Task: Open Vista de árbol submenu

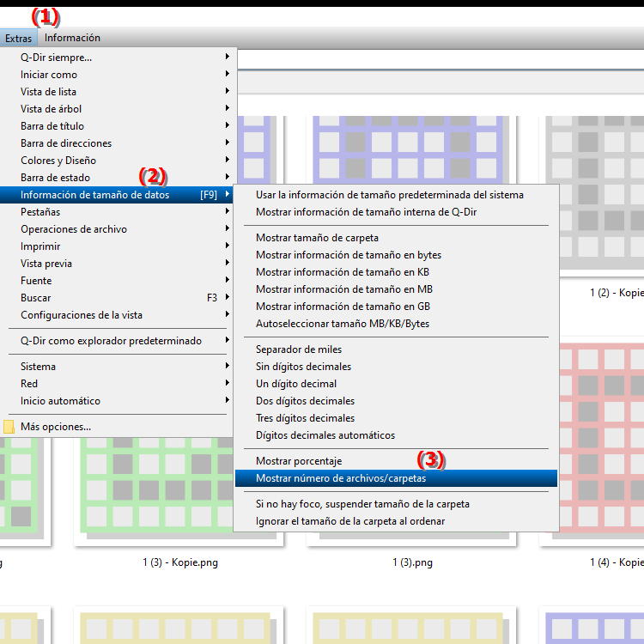Action: [x=118, y=109]
